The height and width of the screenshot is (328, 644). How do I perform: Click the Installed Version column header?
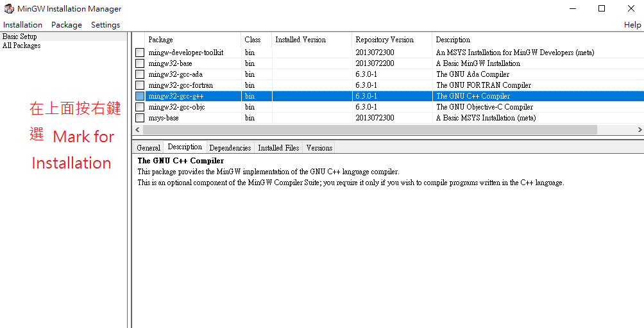point(312,40)
